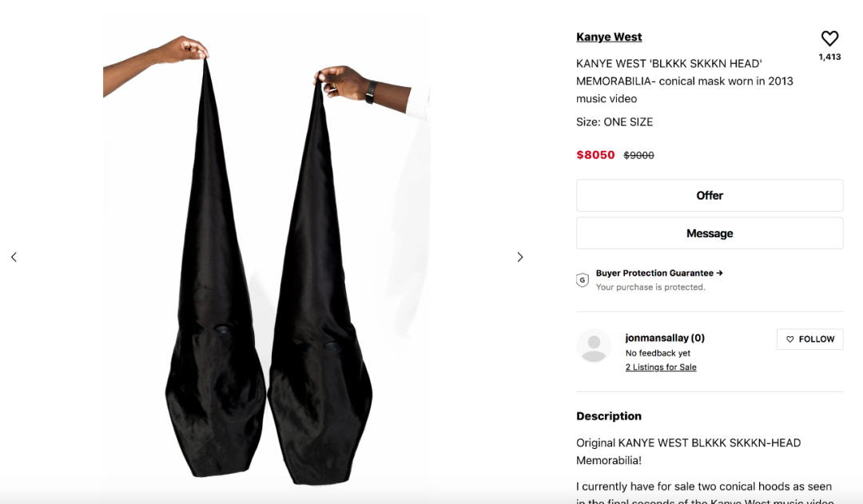Image resolution: width=863 pixels, height=504 pixels.
Task: Click the Buyer Protection shield icon
Action: click(x=583, y=280)
